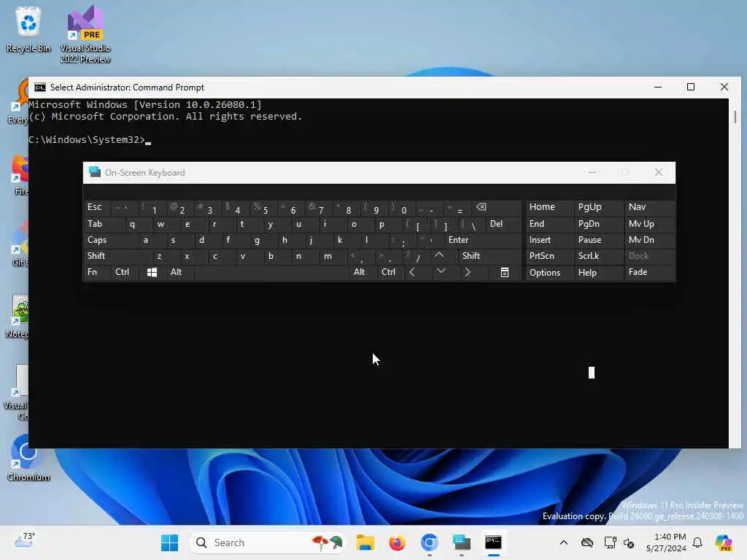Toggle the right Ctrl key on On-Screen Keyboard
The width and height of the screenshot is (747, 560).
390,273
